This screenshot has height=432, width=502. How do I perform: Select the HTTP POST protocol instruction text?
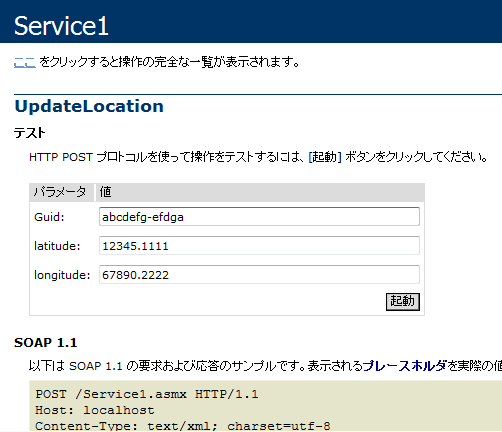pyautogui.click(x=258, y=157)
